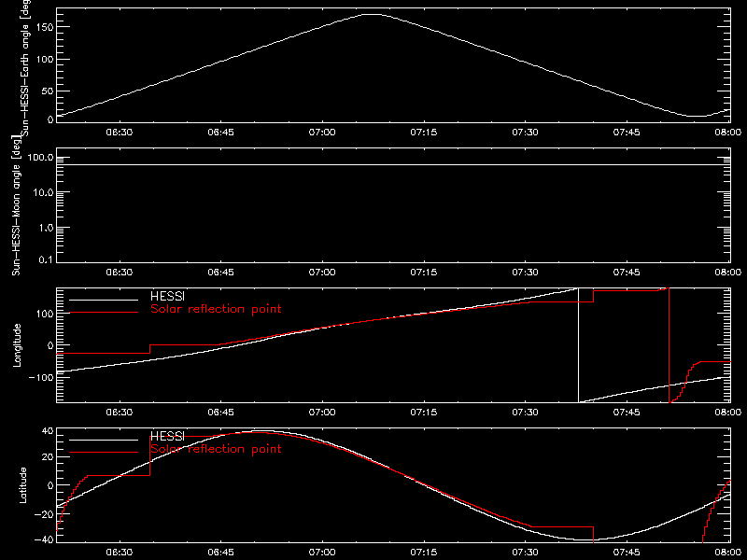Click 100.0 tick on Moon angle axis
The height and width of the screenshot is (560, 747).
coord(40,158)
